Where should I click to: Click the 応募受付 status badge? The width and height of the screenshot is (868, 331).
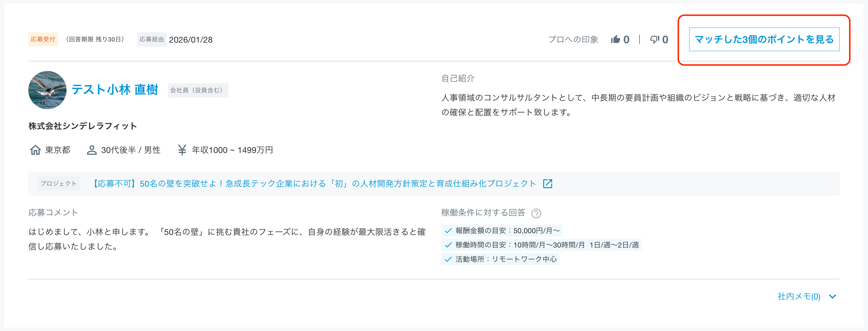click(43, 39)
